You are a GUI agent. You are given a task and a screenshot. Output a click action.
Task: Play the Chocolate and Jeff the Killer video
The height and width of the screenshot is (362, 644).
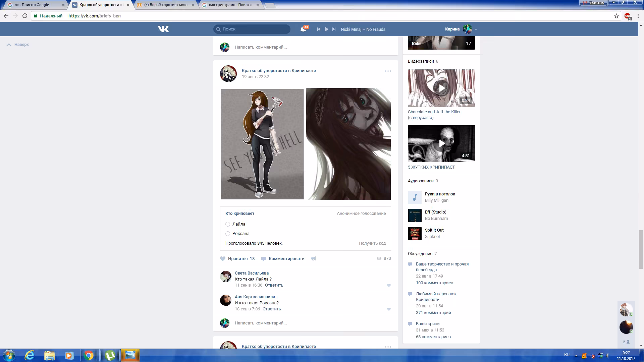click(x=441, y=88)
